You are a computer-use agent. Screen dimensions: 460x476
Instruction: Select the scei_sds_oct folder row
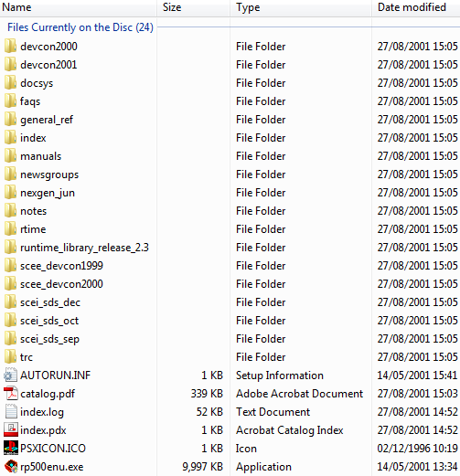tap(230, 321)
